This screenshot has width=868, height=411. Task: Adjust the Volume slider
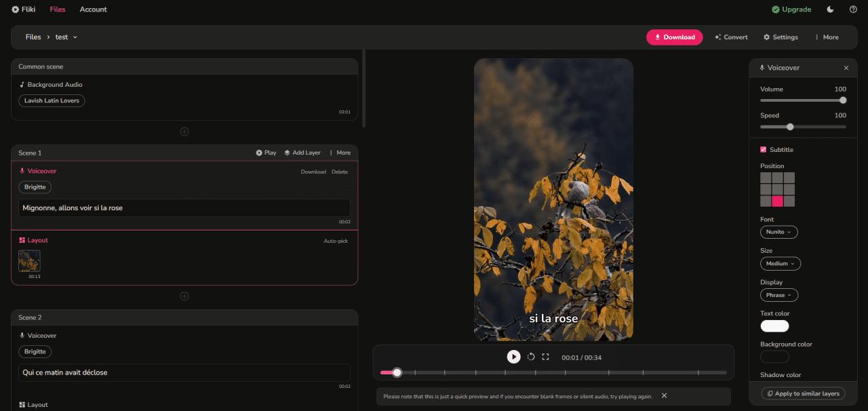click(x=804, y=100)
